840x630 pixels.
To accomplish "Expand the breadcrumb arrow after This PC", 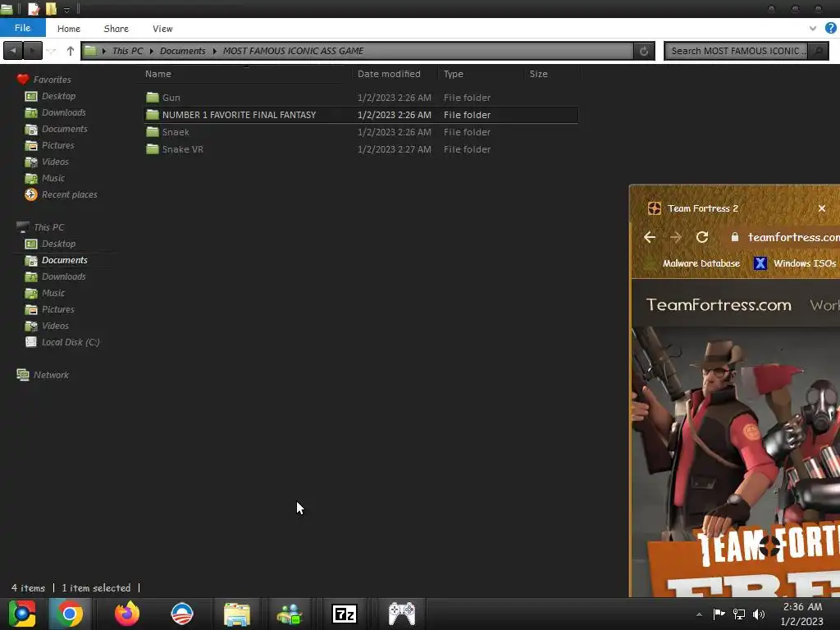I will pyautogui.click(x=152, y=51).
